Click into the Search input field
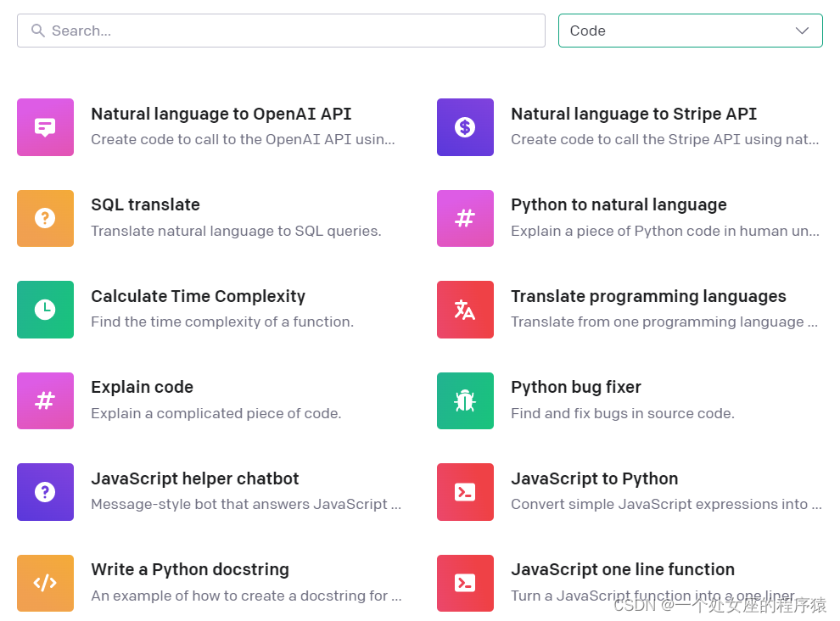The height and width of the screenshot is (621, 840). pyautogui.click(x=288, y=31)
